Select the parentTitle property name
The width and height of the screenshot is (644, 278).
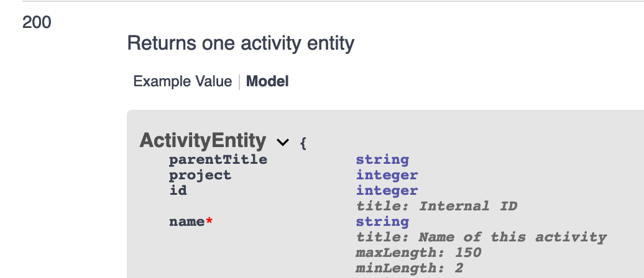[x=218, y=159]
